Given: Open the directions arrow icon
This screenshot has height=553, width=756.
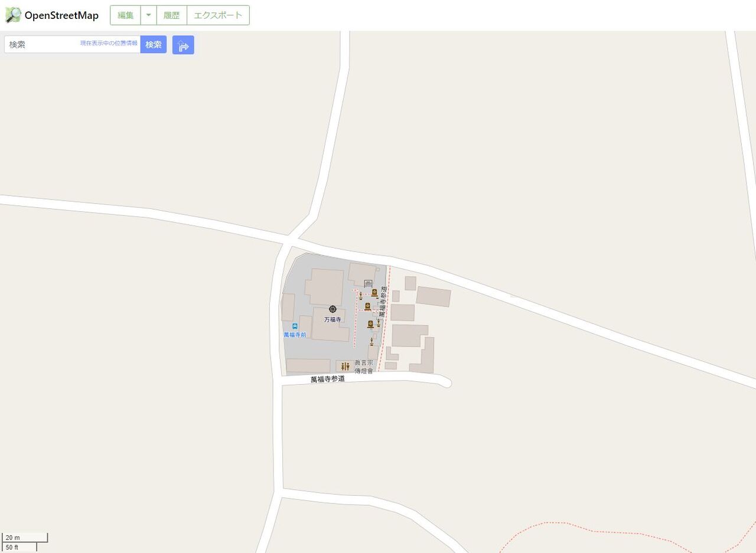Looking at the screenshot, I should (x=183, y=45).
